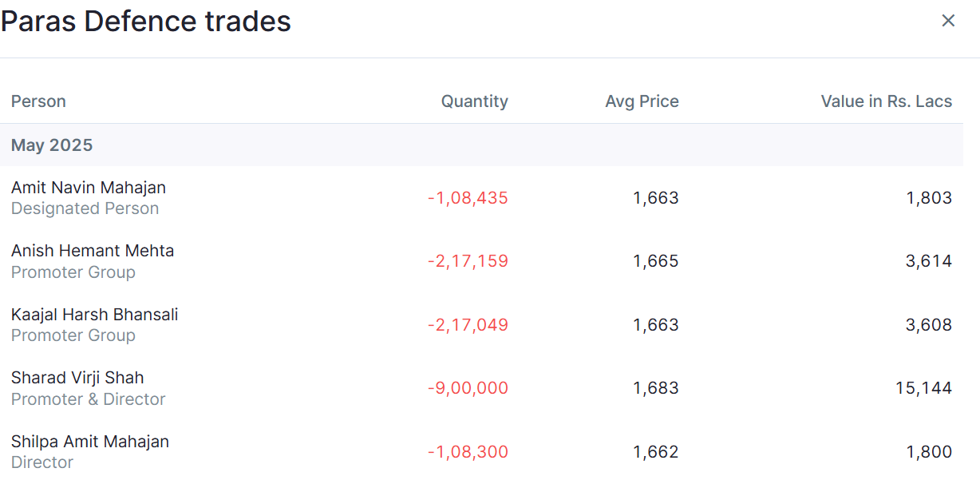The height and width of the screenshot is (484, 980).
Task: Click the value 15,144 in lacs
Action: click(x=924, y=388)
